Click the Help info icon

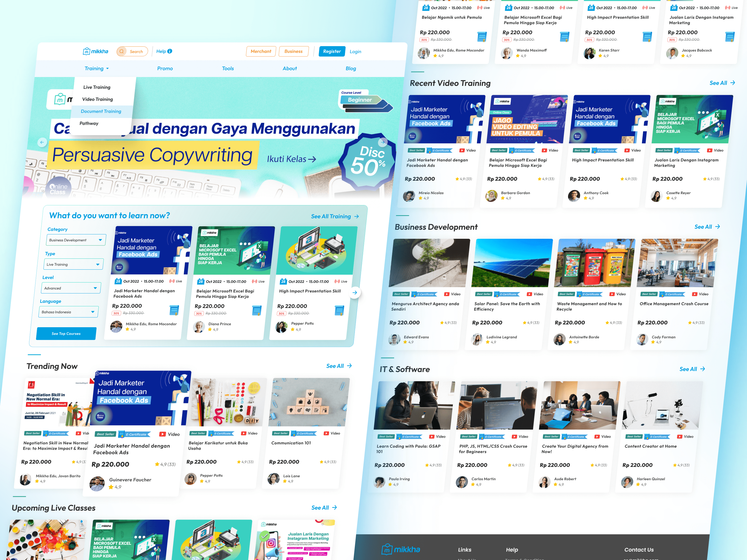point(170,51)
